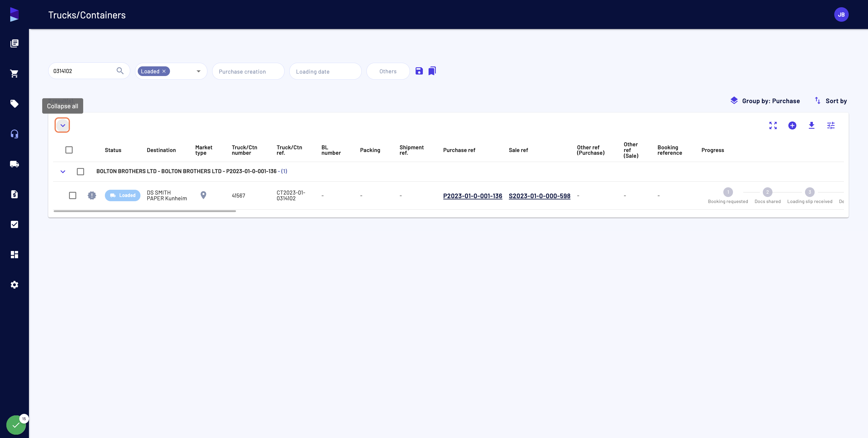Toggle fullscreen table view icon

[x=773, y=125]
